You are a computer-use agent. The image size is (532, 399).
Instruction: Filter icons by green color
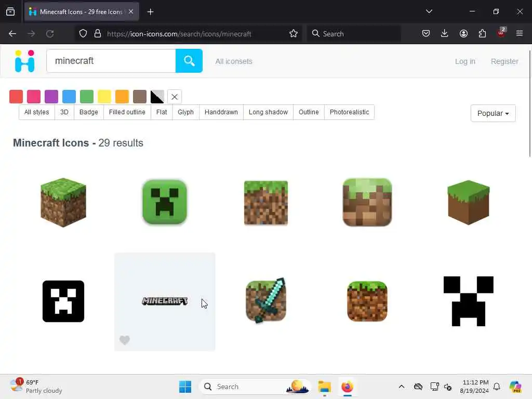tap(87, 97)
